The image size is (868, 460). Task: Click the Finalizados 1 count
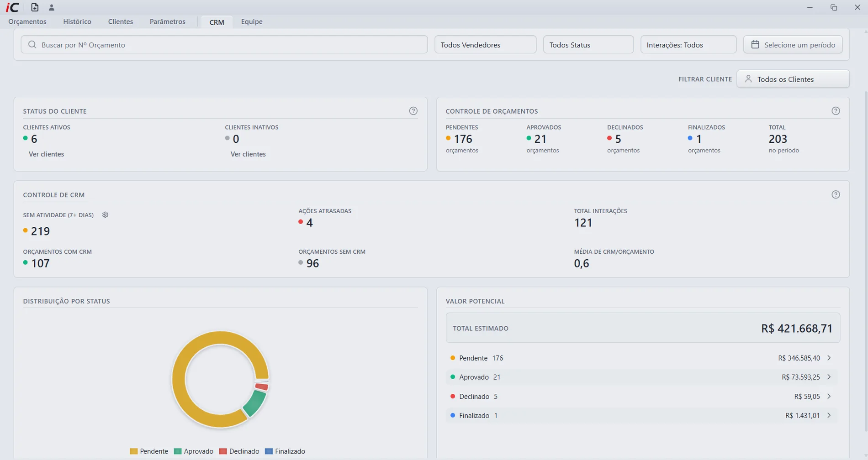click(699, 139)
